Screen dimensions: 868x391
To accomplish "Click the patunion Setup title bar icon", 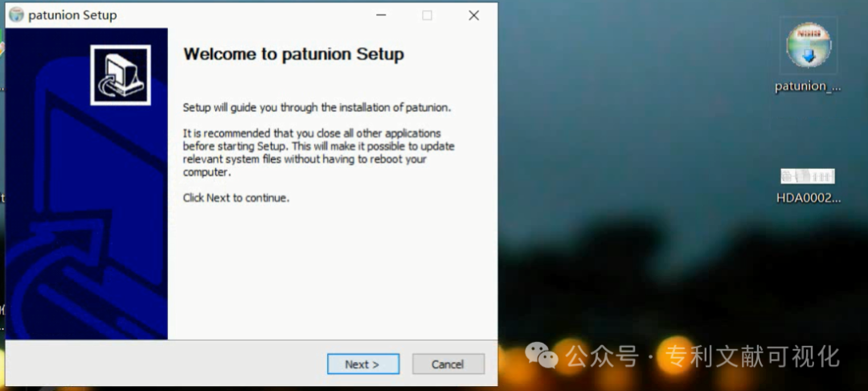I will 16,15.
